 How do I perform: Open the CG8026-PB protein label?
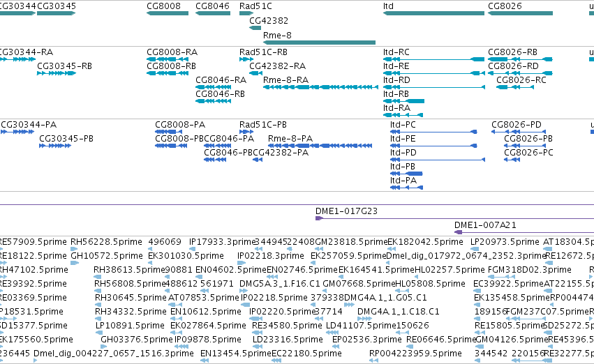click(528, 139)
